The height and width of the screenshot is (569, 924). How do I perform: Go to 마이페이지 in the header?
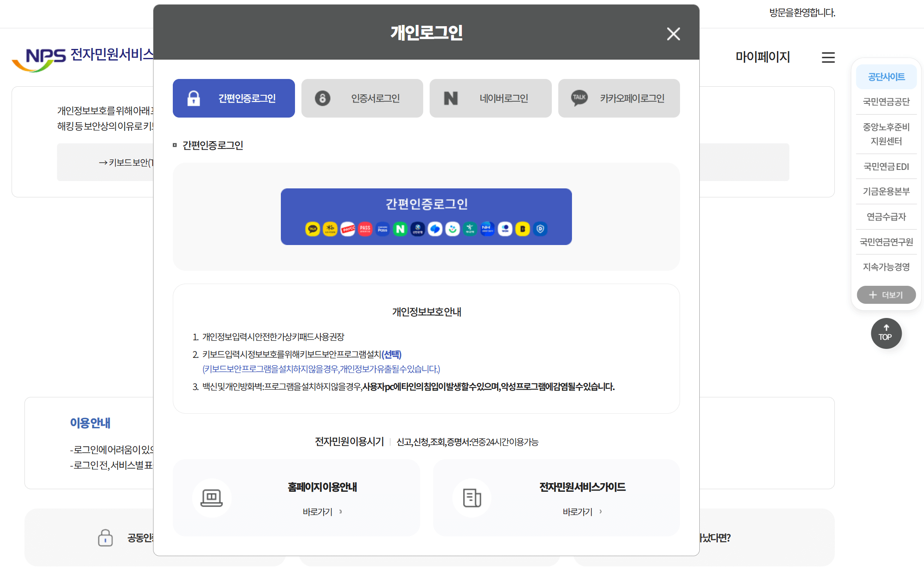point(763,57)
